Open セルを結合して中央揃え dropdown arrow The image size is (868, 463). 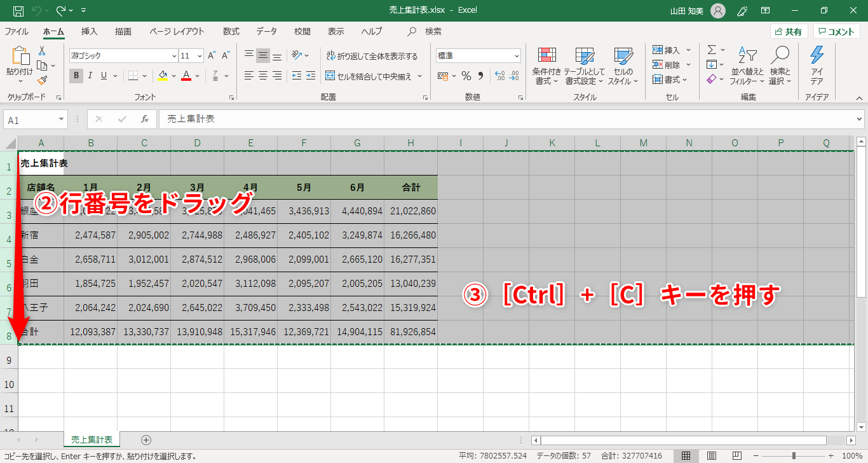click(419, 76)
